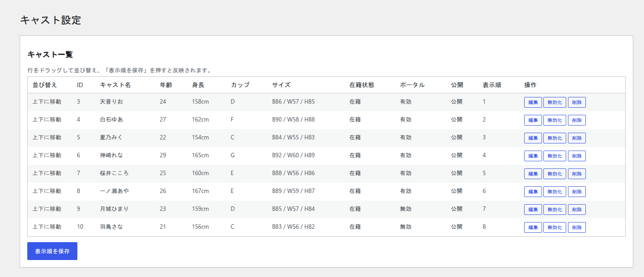The image size is (644, 277).
Task: Click the キャスト名 column header
Action: point(115,85)
